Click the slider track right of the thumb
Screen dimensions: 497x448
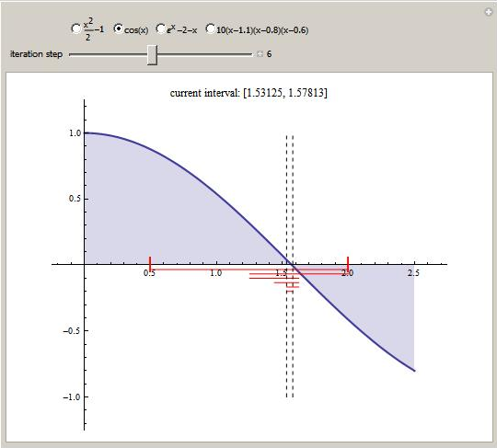pos(205,54)
